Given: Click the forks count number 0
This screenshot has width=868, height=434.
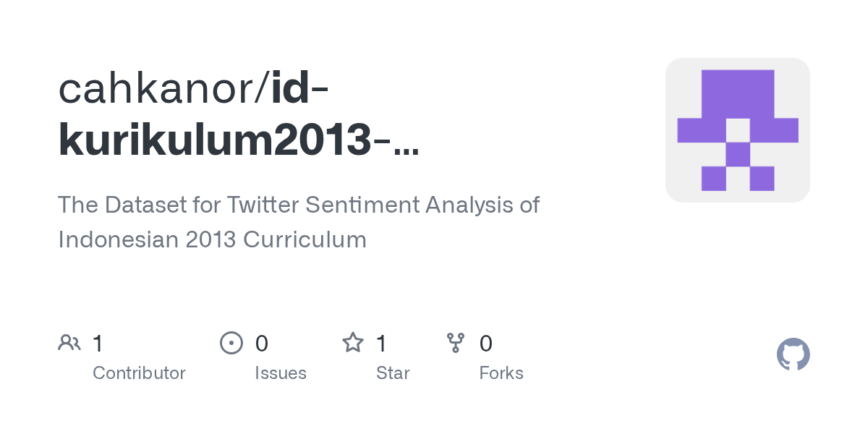Looking at the screenshot, I should pyautogui.click(x=486, y=343).
